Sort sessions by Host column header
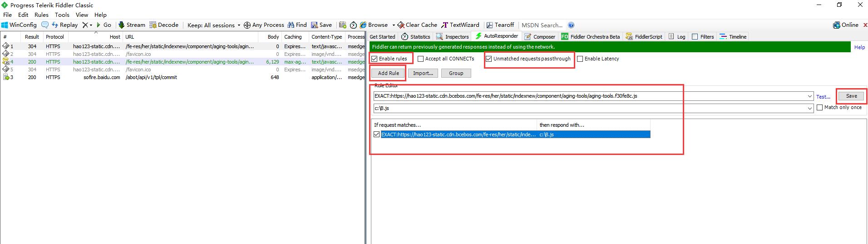This screenshot has height=244, width=868. point(95,37)
